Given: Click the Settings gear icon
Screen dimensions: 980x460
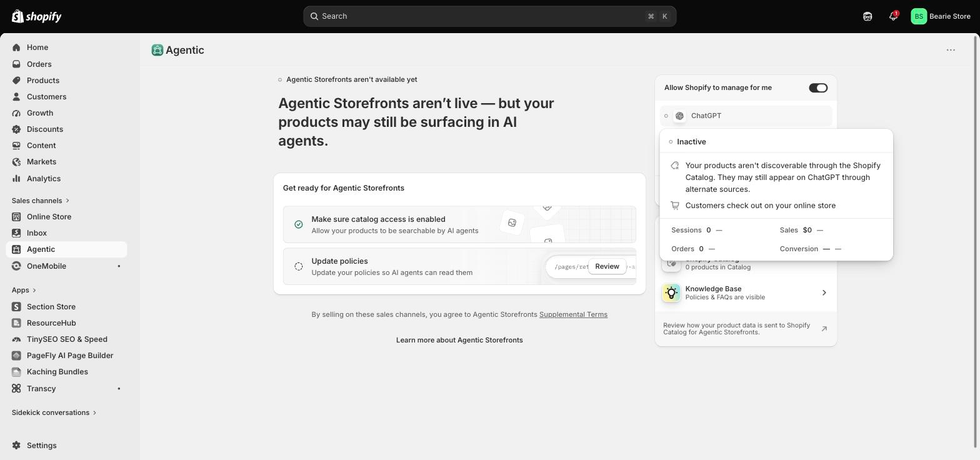Looking at the screenshot, I should point(16,445).
